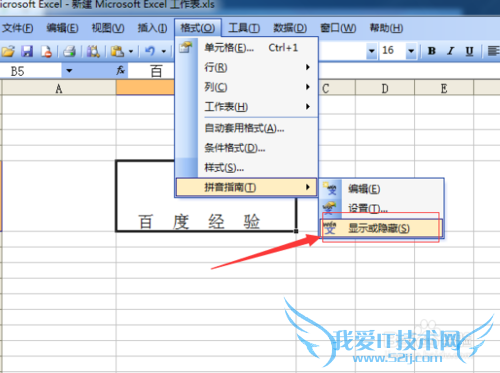Click the Research binoculars icon
Screen dimensions: 500x373
click(93, 51)
